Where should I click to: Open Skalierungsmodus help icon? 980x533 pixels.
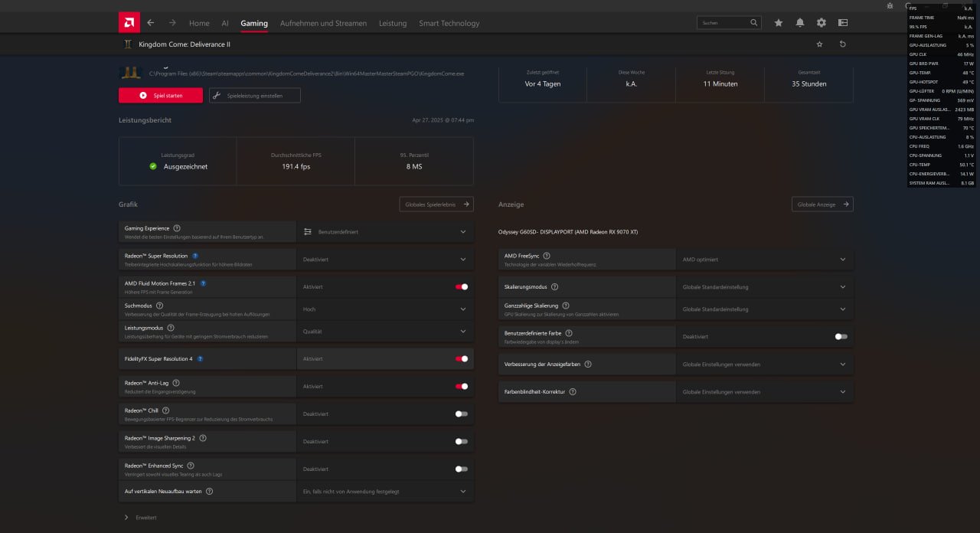(554, 287)
